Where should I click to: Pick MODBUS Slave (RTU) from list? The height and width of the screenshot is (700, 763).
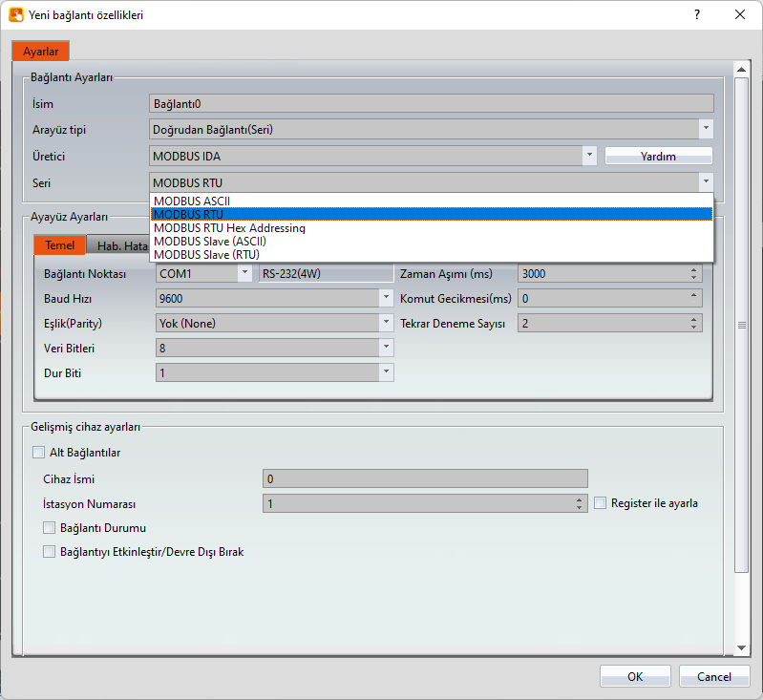(205, 255)
